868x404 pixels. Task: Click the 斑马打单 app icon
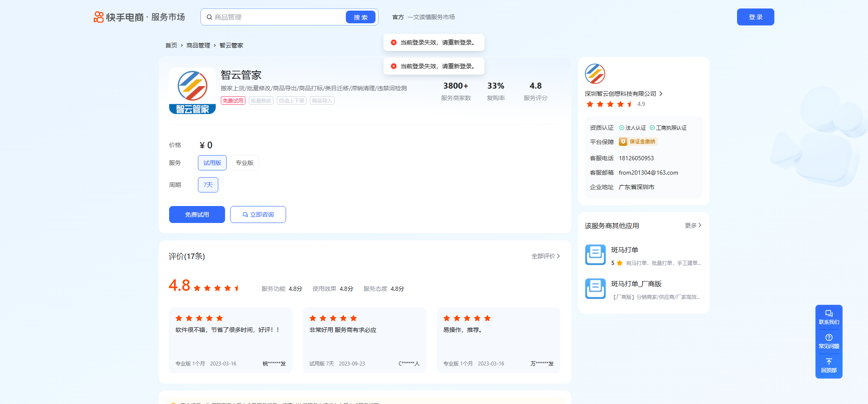coord(595,255)
